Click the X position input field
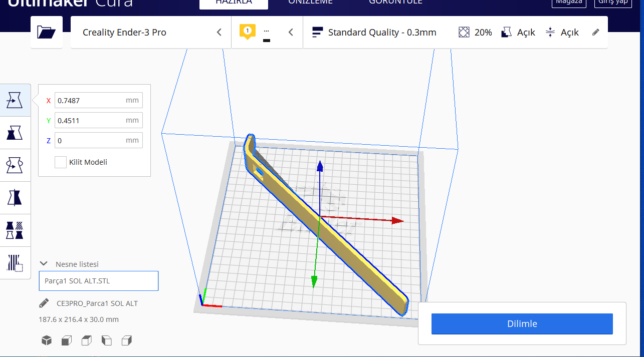 [x=99, y=100]
